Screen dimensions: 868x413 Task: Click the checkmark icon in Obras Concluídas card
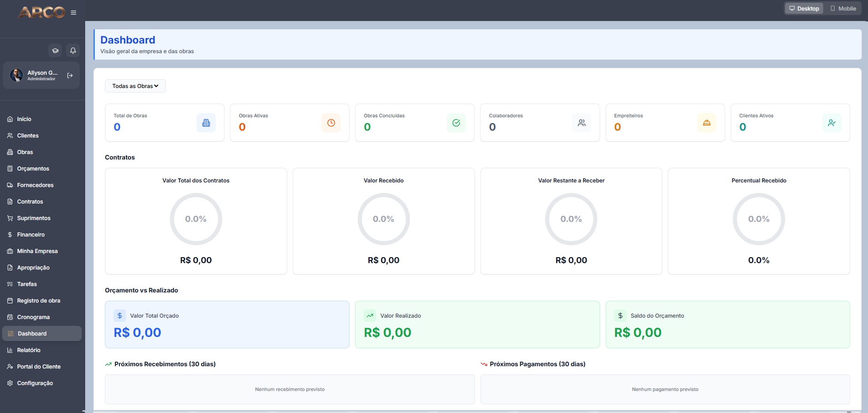[x=456, y=123]
